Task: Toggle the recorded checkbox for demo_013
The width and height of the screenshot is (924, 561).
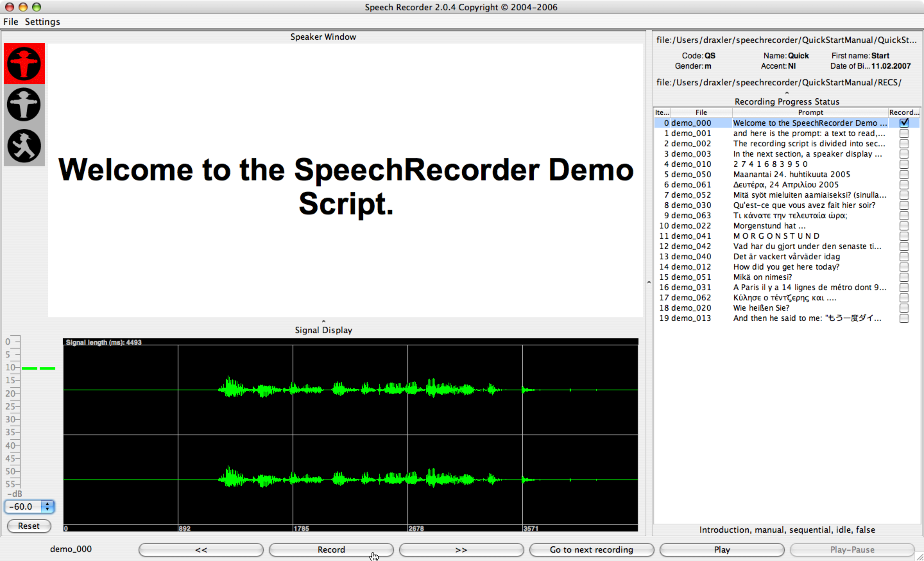Action: [904, 318]
